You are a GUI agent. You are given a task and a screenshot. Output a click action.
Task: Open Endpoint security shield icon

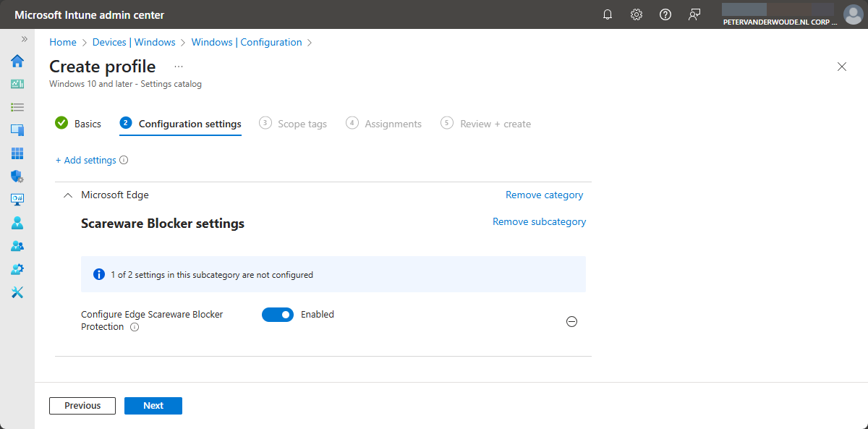pos(17,177)
